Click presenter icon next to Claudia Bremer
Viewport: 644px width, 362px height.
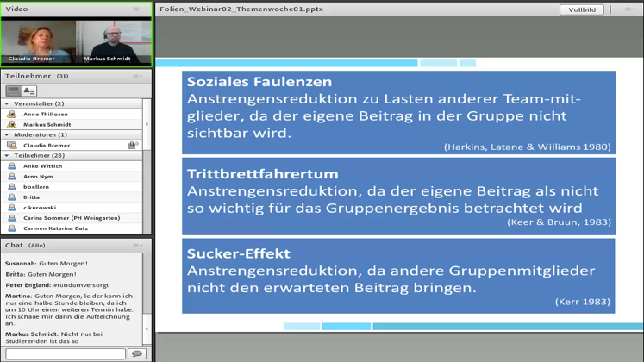click(11, 145)
